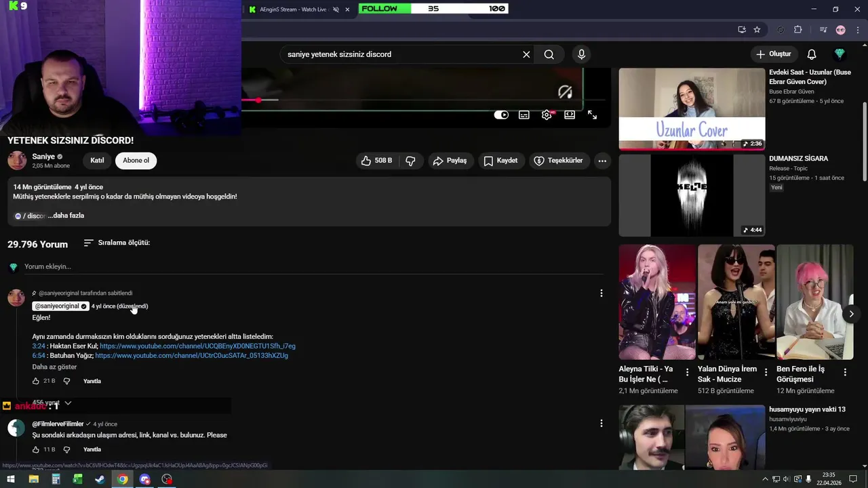The image size is (868, 488).
Task: Toggle subtitles in video player
Action: tap(524, 115)
